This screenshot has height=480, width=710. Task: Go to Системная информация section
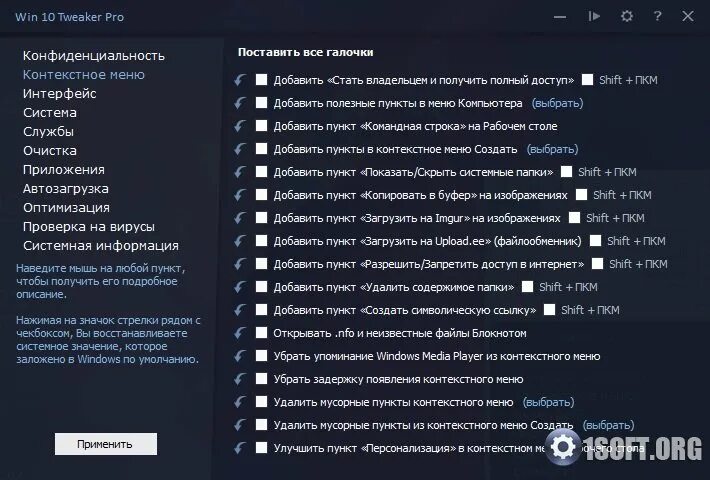point(101,246)
